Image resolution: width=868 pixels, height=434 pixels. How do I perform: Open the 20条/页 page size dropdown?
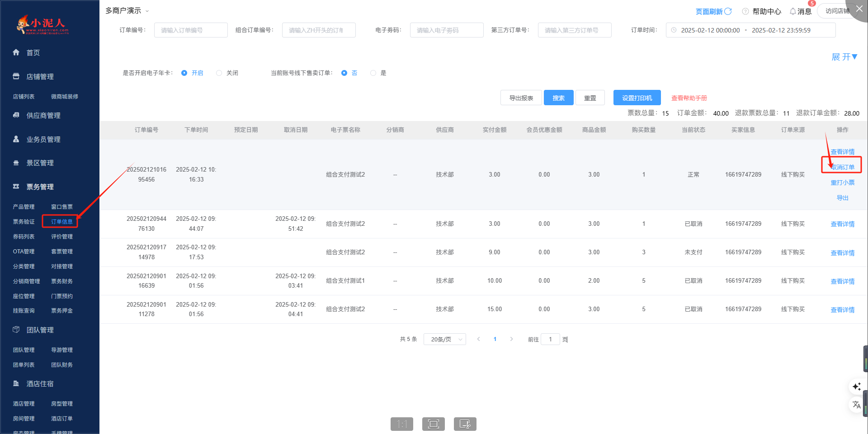[444, 339]
